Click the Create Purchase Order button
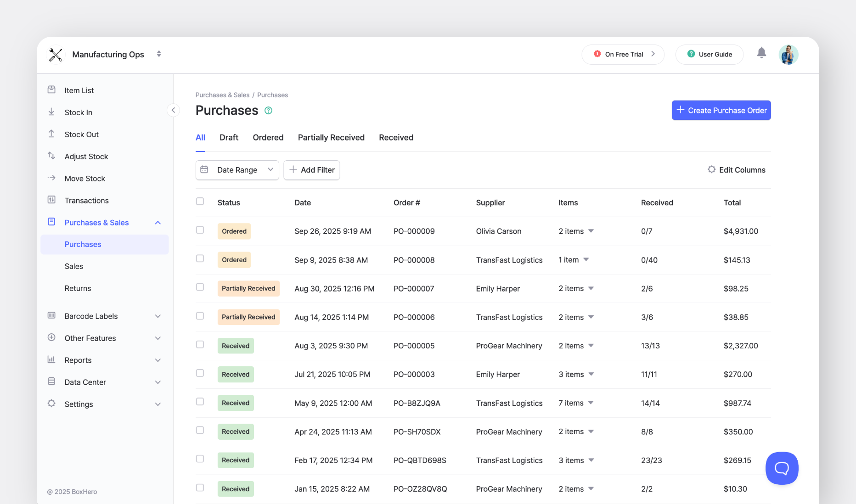Image resolution: width=856 pixels, height=504 pixels. (721, 110)
